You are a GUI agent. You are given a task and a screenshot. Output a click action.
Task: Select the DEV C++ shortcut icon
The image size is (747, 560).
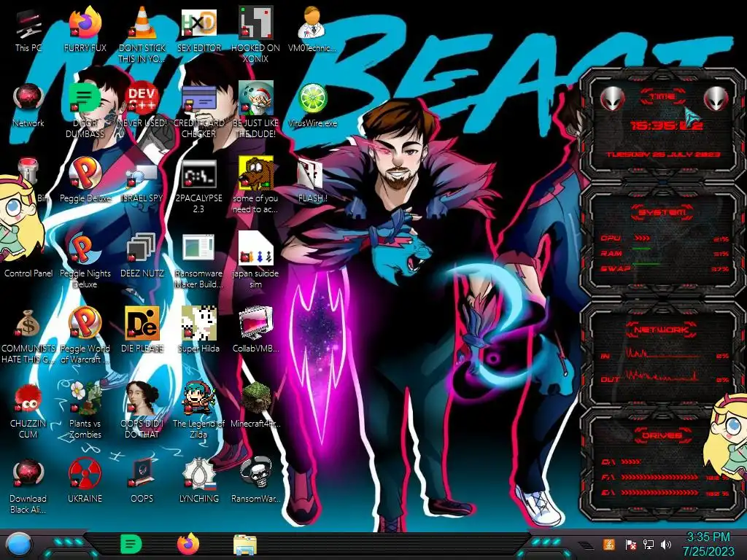click(x=142, y=105)
